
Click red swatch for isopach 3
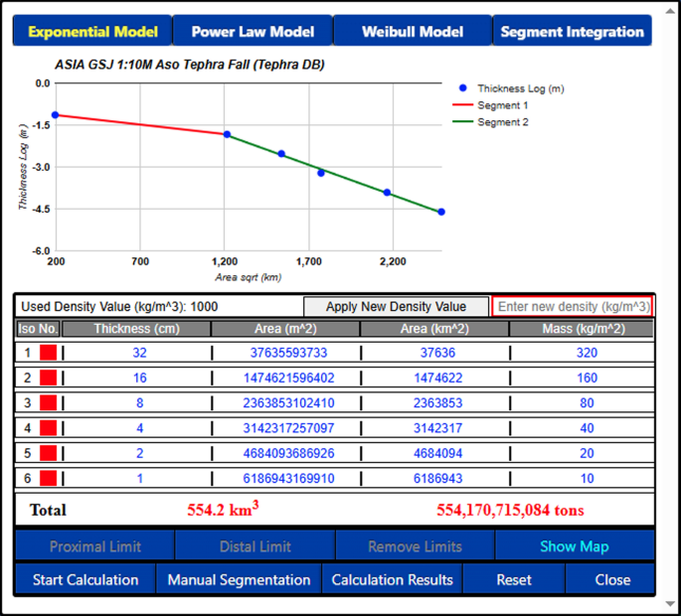coord(49,403)
